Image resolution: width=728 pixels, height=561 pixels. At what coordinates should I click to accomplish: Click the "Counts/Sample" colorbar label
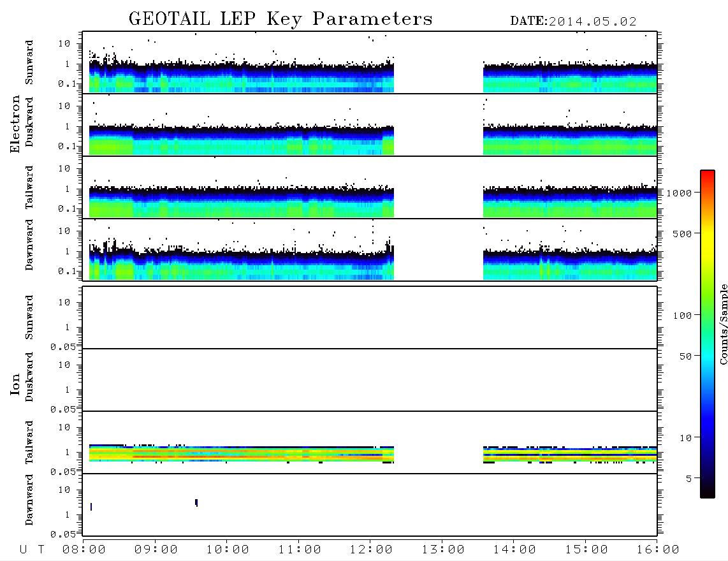[723, 324]
